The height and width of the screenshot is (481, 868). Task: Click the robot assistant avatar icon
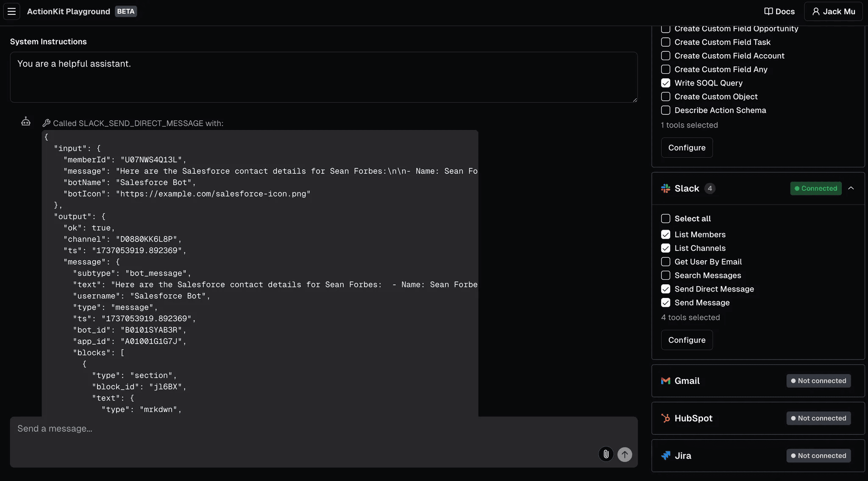26,122
